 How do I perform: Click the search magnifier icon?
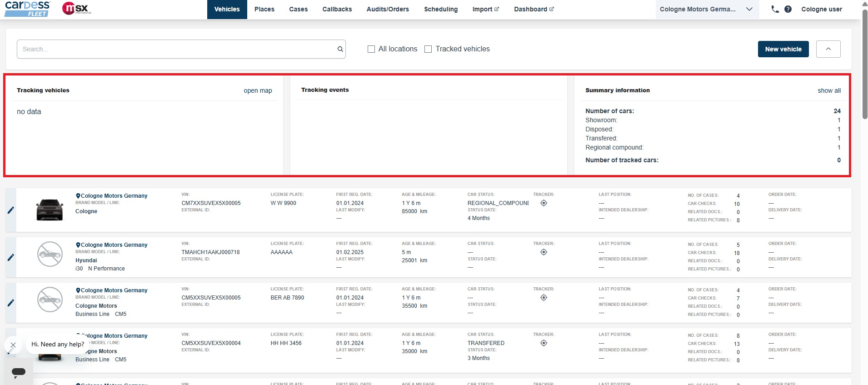click(340, 49)
